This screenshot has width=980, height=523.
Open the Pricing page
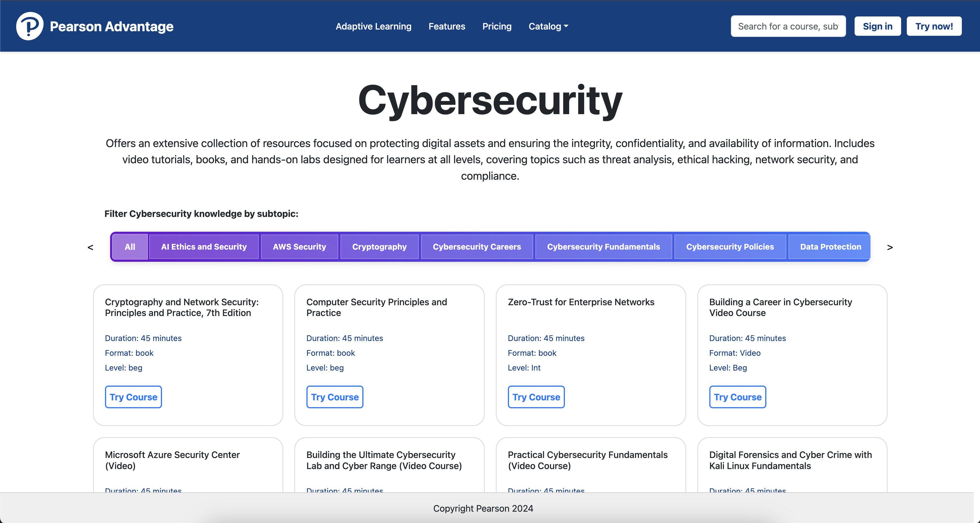(x=497, y=26)
